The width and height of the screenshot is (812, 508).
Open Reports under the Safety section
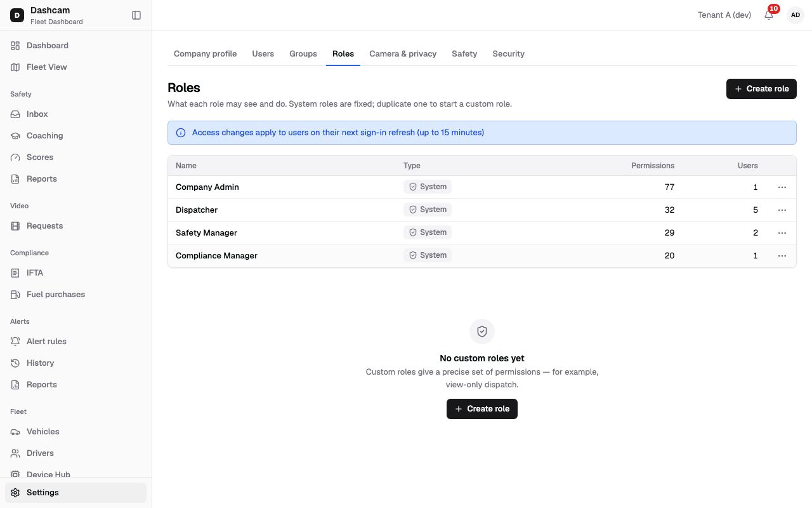tap(75, 179)
